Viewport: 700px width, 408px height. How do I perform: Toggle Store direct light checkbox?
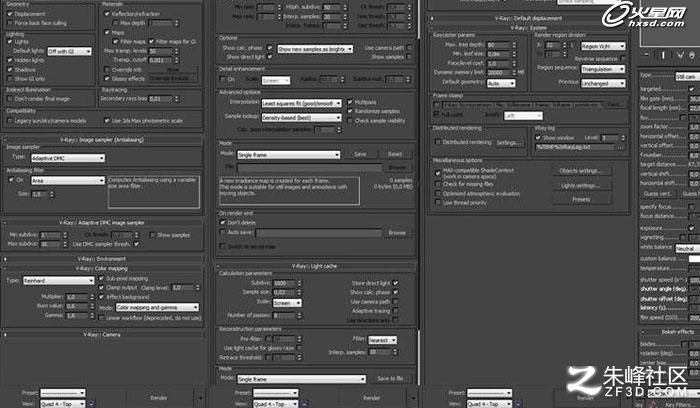[396, 283]
